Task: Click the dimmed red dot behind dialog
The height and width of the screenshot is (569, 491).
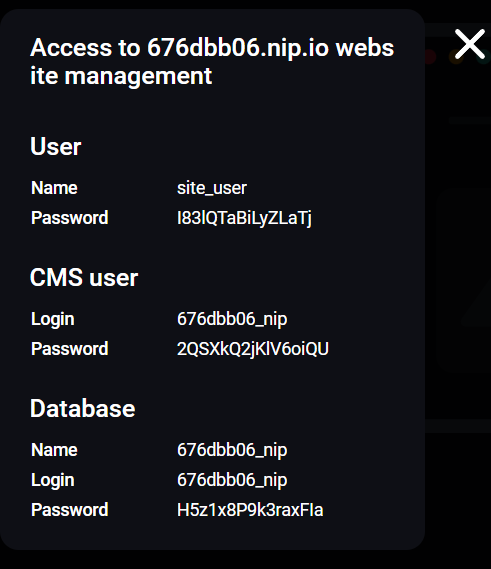Action: [430, 57]
